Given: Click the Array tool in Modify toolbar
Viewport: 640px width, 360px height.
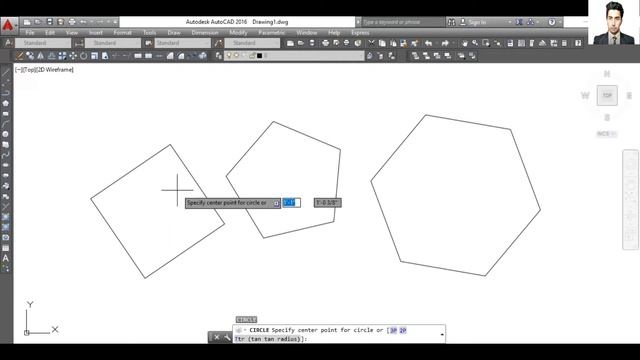Looking at the screenshot, I should coord(62,56).
